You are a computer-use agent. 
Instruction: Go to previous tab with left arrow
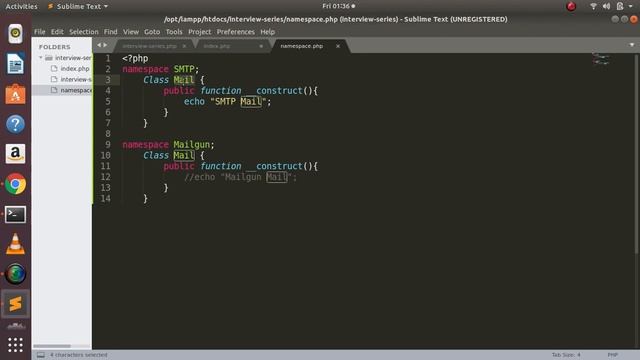(x=99, y=45)
